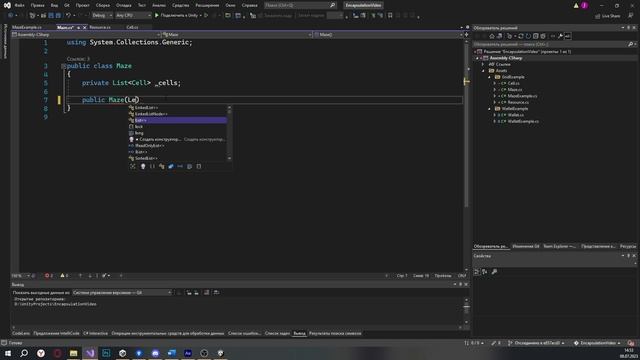Viewport: 640px width, 360px height.
Task: Click the Home icon in Solution Explorer
Action: click(x=492, y=36)
